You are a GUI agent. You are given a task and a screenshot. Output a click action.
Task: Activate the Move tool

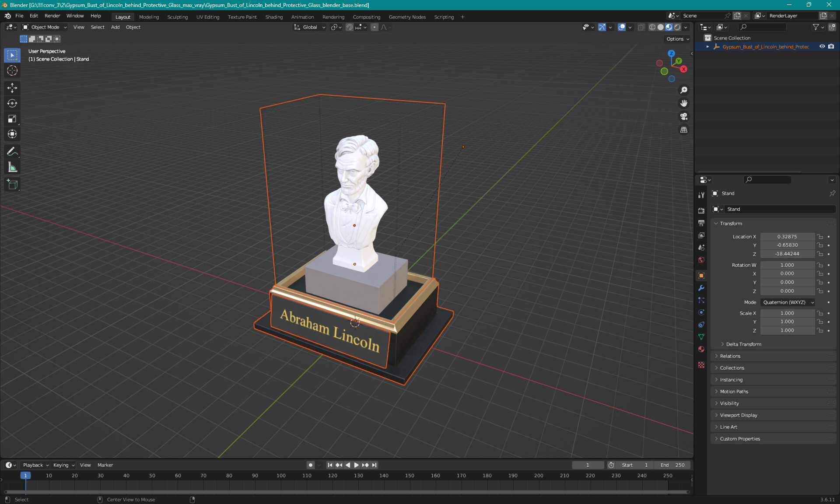pyautogui.click(x=12, y=88)
